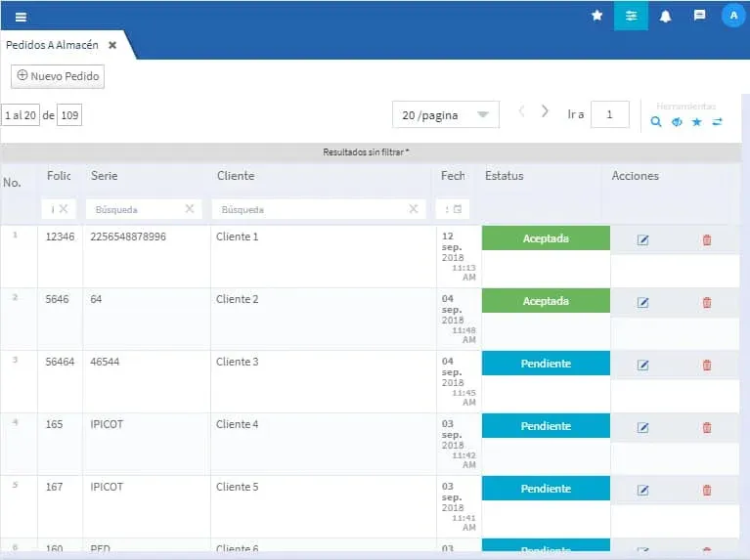The width and height of the screenshot is (750, 560).
Task: Click the search tool under Herramientas
Action: [x=656, y=122]
